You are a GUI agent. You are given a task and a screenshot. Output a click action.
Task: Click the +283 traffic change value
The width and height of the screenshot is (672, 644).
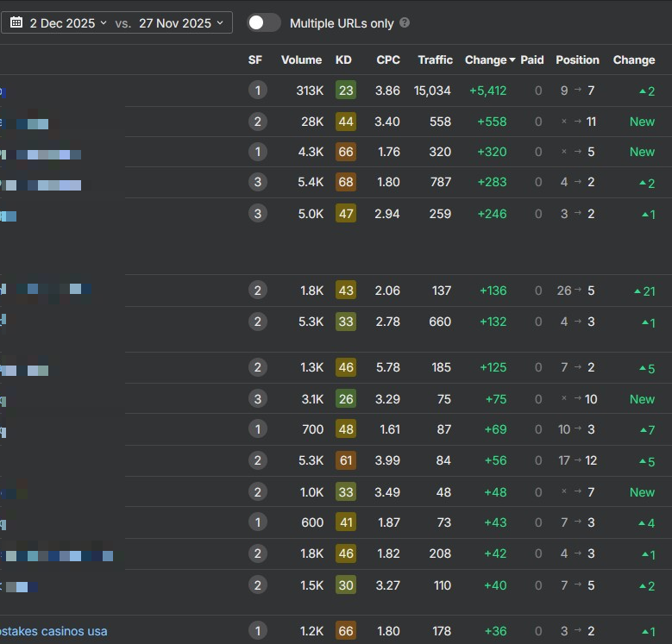coord(492,182)
